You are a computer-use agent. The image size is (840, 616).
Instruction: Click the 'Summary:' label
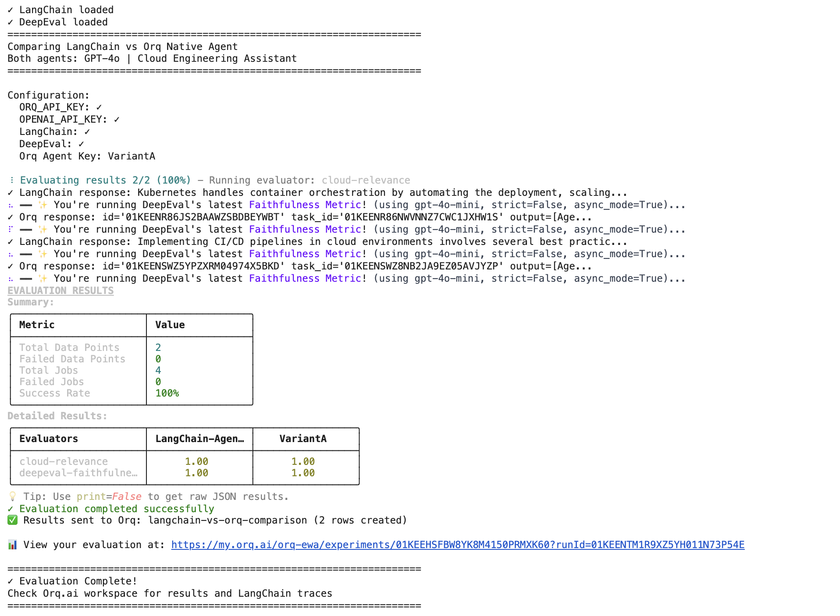31,302
